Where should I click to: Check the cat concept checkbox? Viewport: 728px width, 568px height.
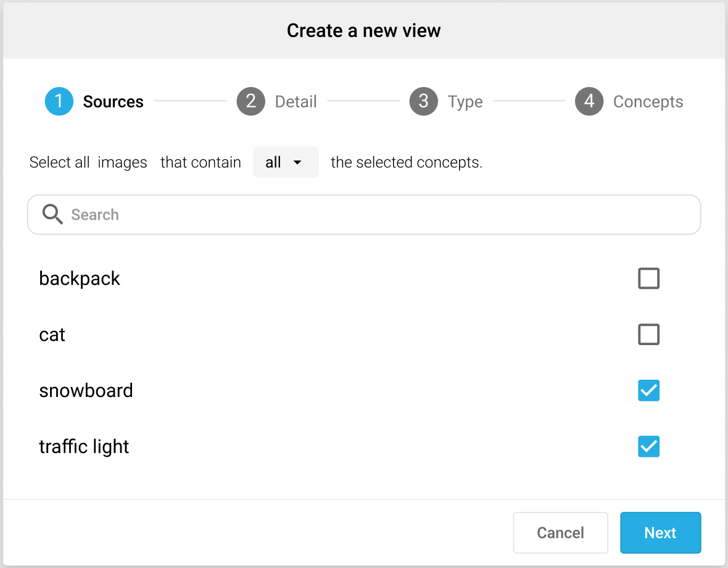coord(648,335)
